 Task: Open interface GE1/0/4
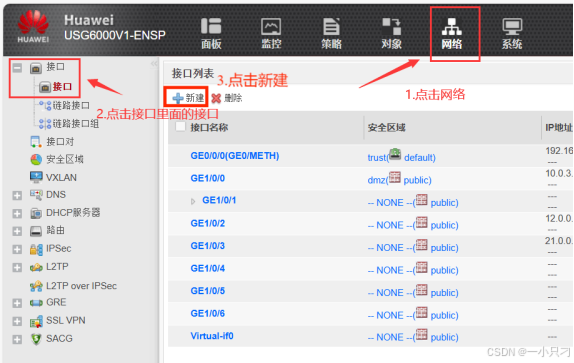point(208,268)
